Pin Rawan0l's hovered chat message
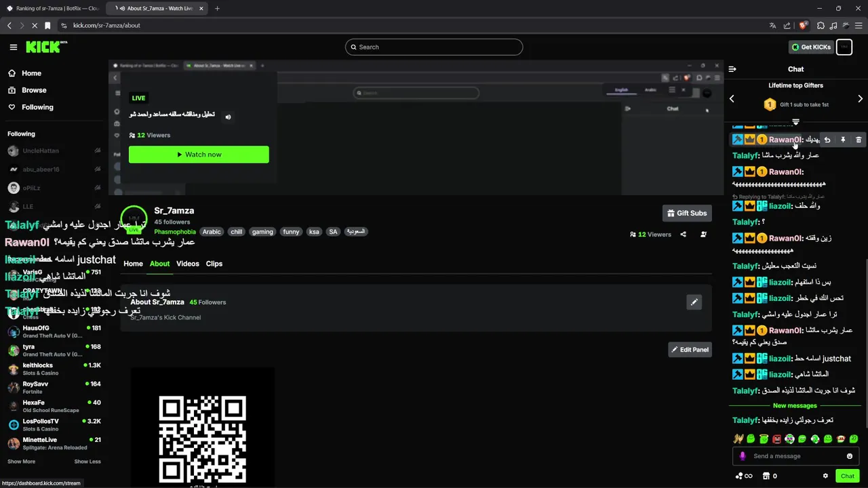This screenshot has width=868, height=488. 843,140
